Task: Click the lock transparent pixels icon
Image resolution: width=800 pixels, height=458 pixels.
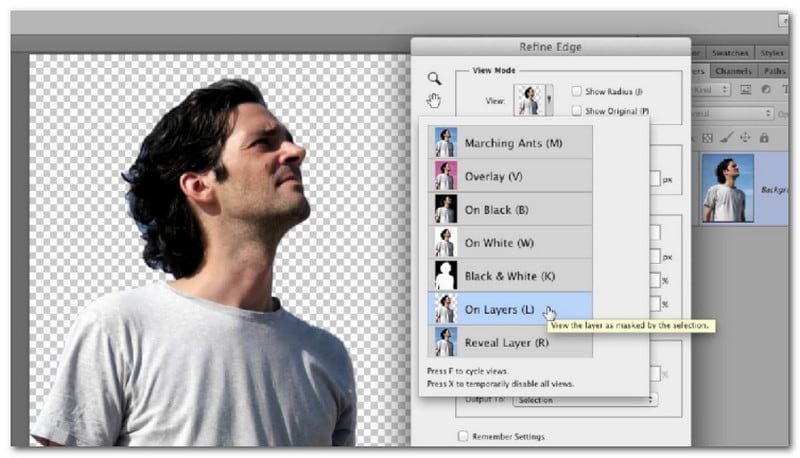Action: click(x=707, y=138)
